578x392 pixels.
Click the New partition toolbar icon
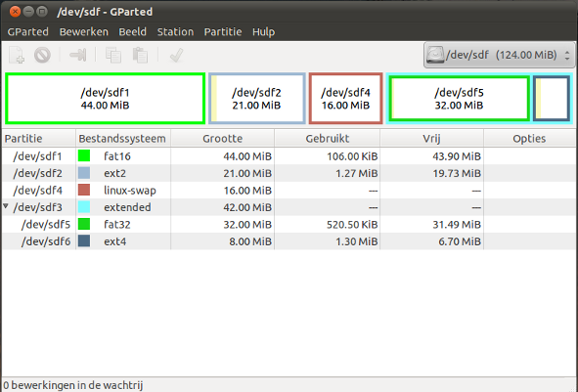coord(17,56)
